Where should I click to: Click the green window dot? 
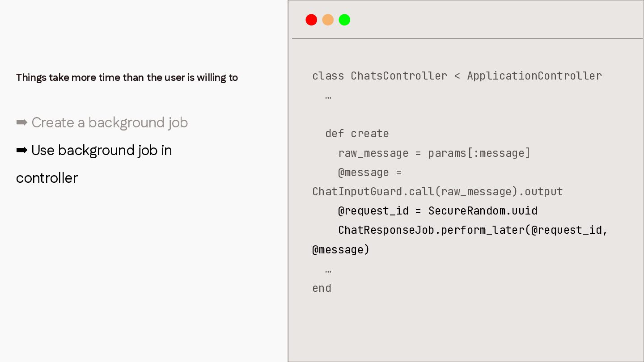coord(344,20)
